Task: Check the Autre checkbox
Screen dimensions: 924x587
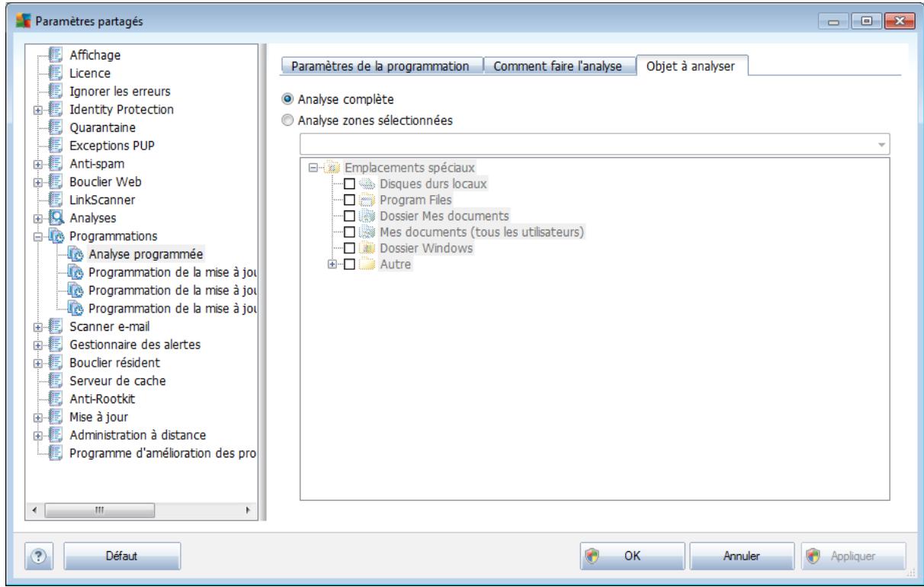Action: point(349,265)
